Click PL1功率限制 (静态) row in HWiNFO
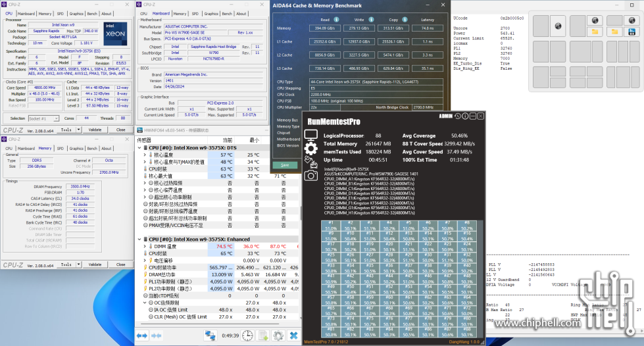The height and width of the screenshot is (346, 644). (218, 282)
